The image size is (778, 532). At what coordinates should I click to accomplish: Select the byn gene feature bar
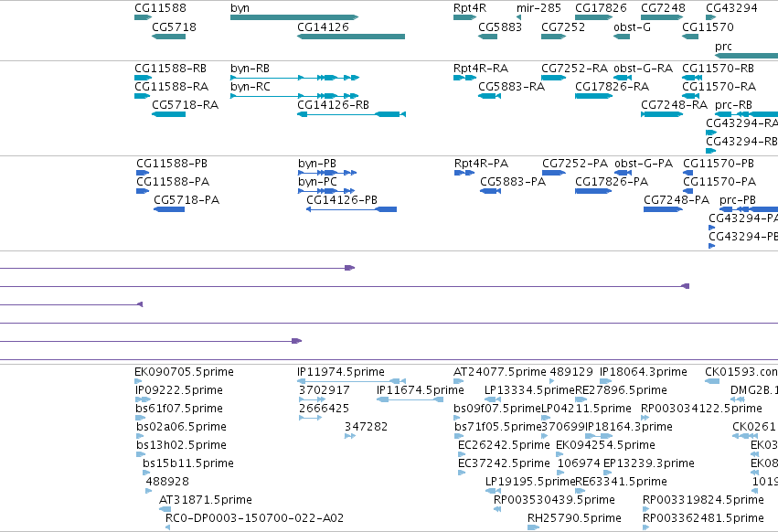pos(294,17)
